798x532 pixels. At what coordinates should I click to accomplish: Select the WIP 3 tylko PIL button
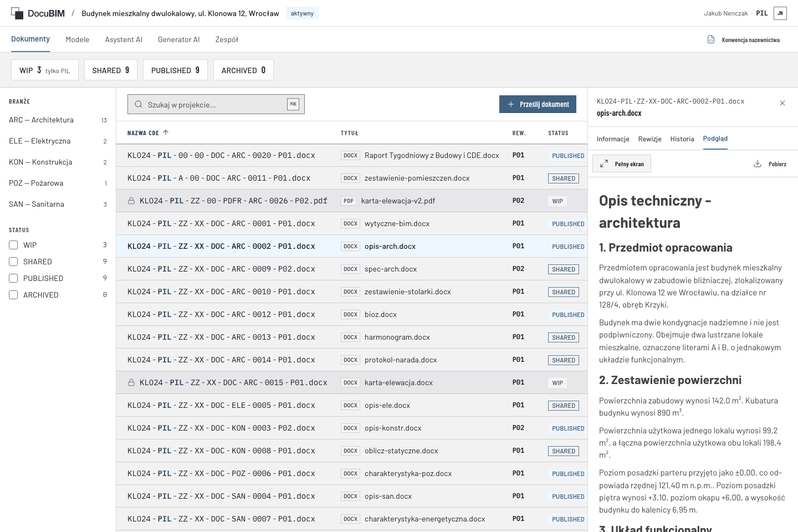[x=45, y=70]
